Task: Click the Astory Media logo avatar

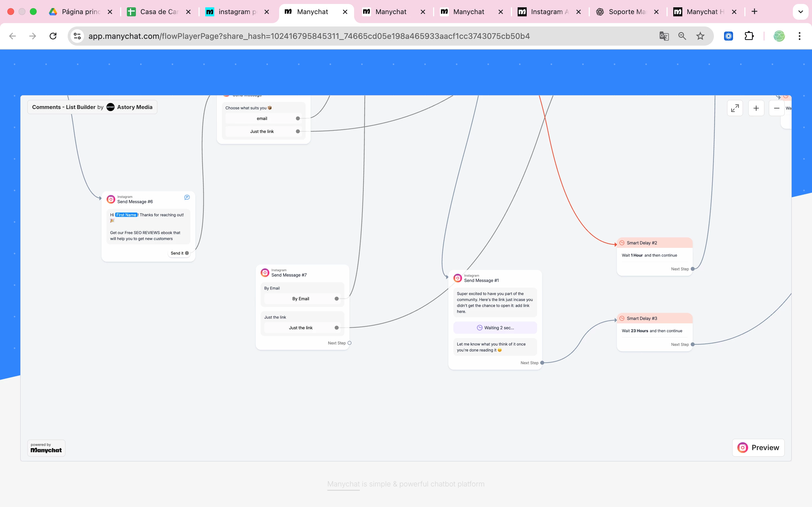Action: click(x=111, y=107)
